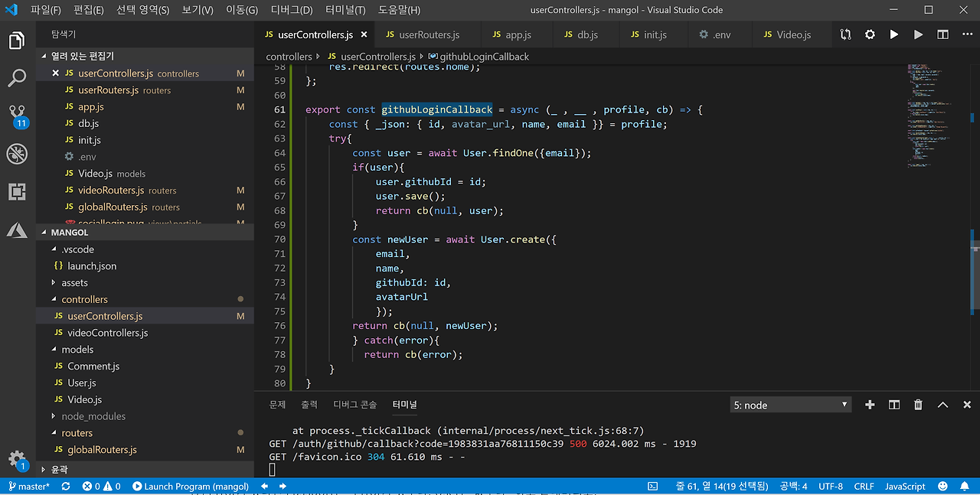Open the Search view icon
This screenshot has height=495, width=980.
tap(17, 78)
